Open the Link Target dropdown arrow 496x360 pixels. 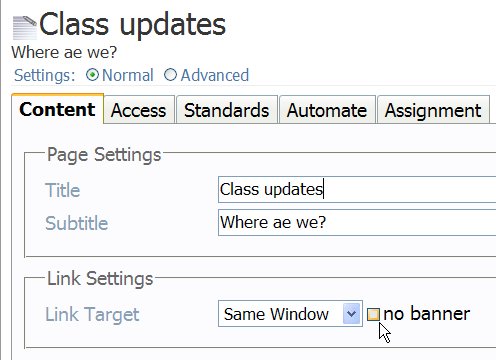[351, 314]
